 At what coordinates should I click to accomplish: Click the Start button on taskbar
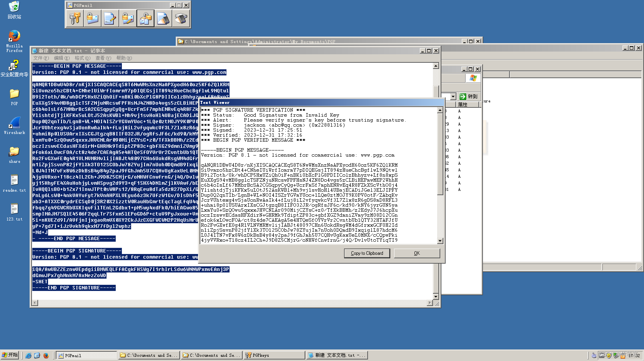pos(10,355)
